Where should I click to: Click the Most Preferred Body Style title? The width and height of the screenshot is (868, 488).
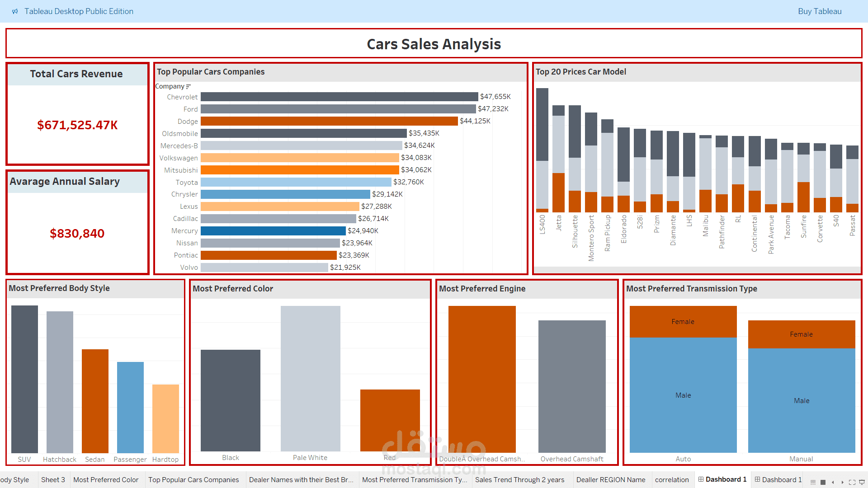tap(59, 288)
